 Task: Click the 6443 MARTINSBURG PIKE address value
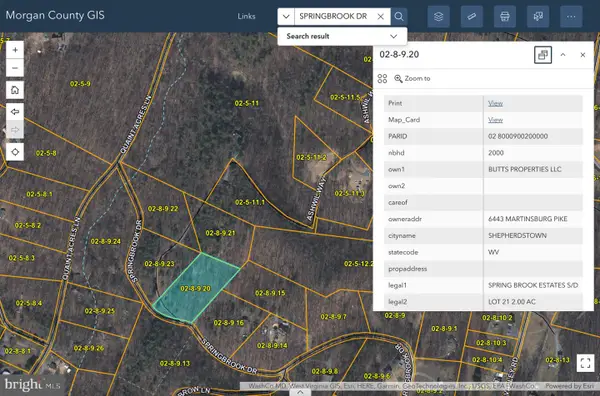point(528,219)
